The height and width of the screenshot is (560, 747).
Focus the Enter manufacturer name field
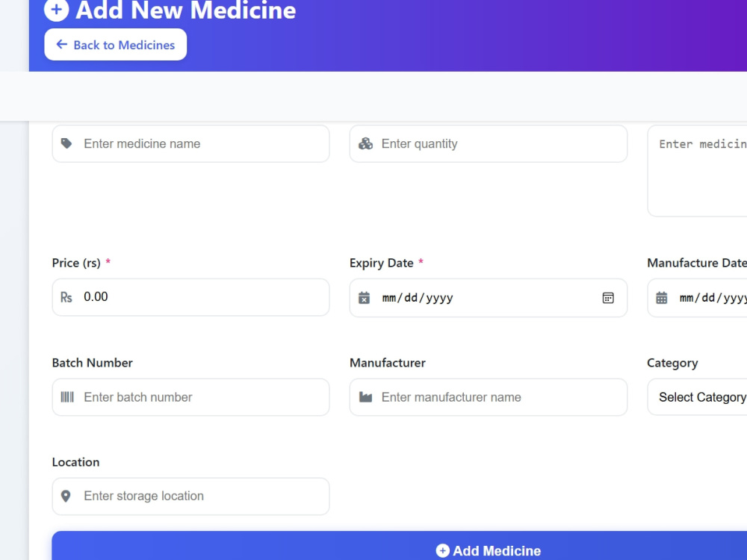[489, 397]
